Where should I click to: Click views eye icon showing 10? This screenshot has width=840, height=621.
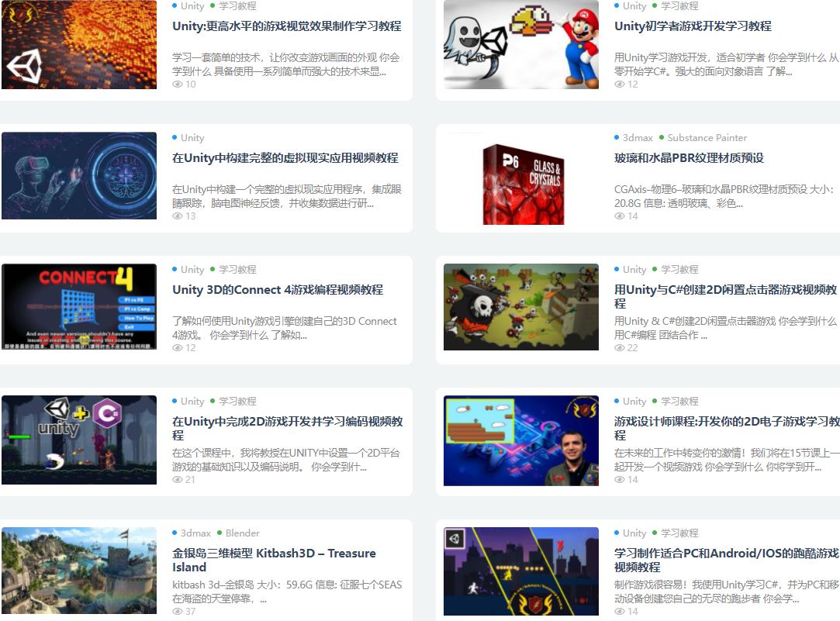[x=178, y=85]
